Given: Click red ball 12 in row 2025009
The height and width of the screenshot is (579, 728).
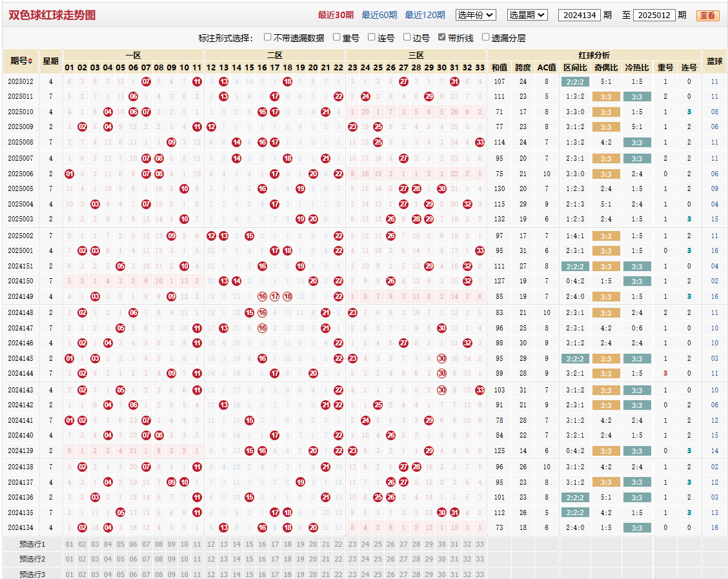Looking at the screenshot, I should pos(211,127).
